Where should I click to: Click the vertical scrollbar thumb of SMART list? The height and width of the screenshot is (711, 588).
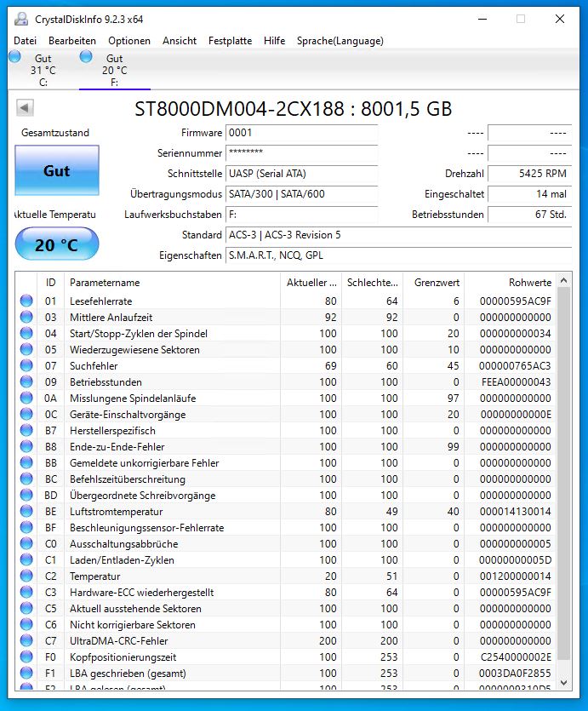(x=564, y=473)
